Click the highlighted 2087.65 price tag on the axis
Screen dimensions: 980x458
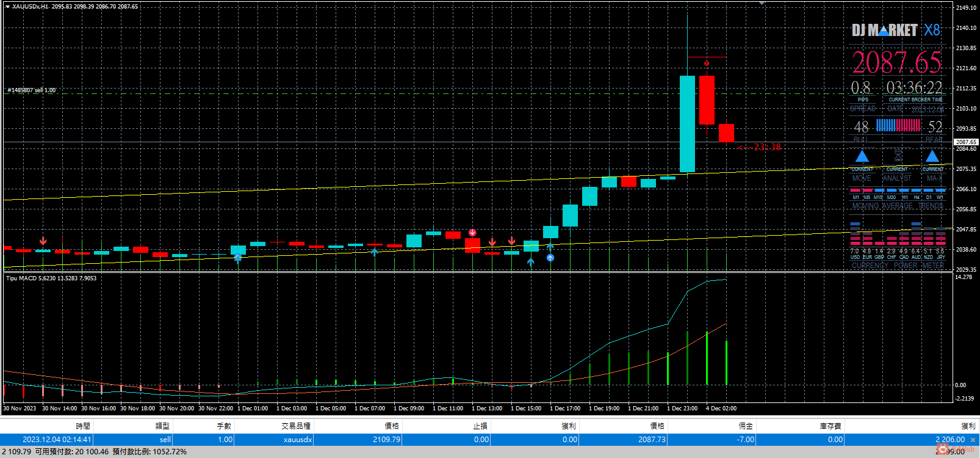pos(967,142)
